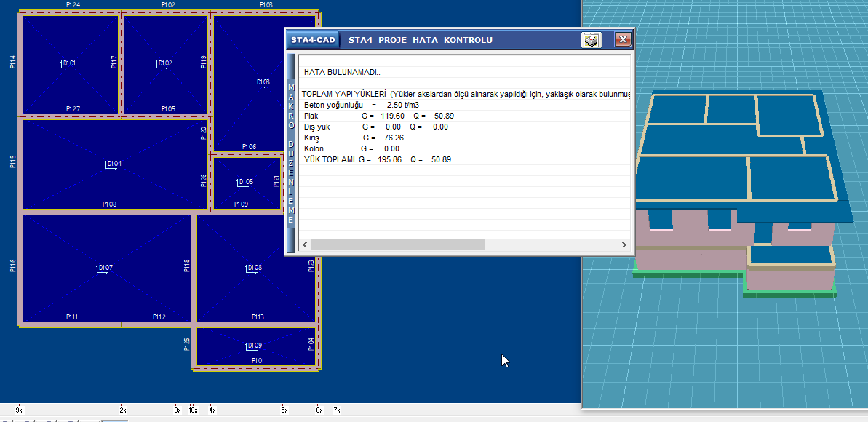Close the STA4 Proje Hata Kontrolu dialog
This screenshot has height=422, width=868.
pyautogui.click(x=622, y=40)
